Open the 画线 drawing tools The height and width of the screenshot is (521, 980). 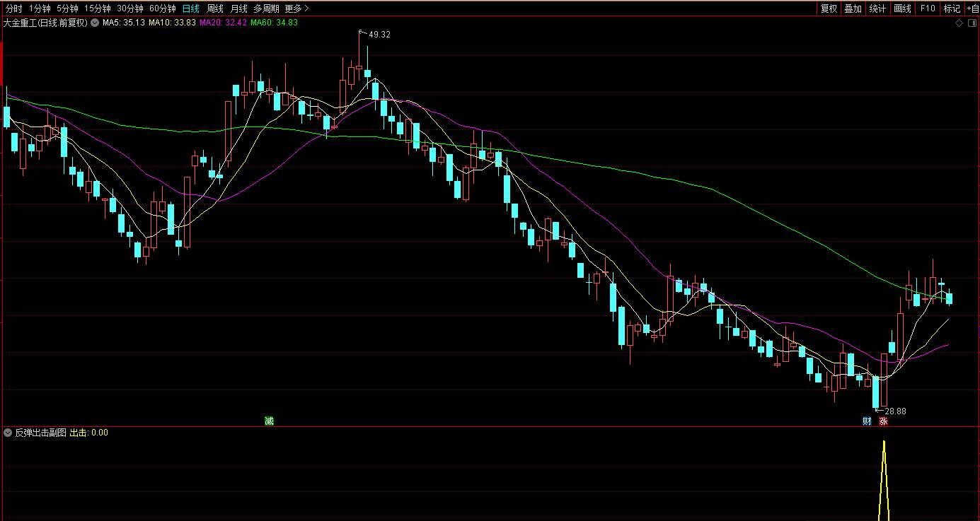pos(902,8)
